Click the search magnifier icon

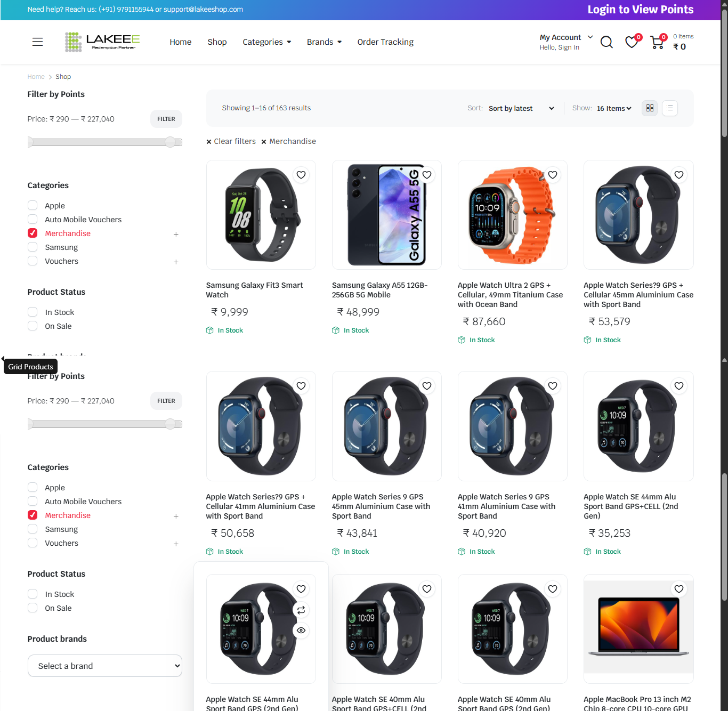(606, 42)
